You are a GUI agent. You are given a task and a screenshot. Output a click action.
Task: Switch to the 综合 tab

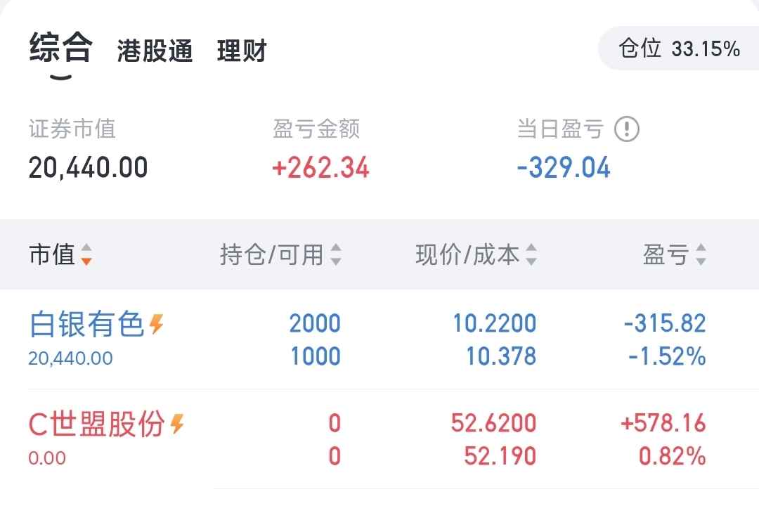(60, 49)
